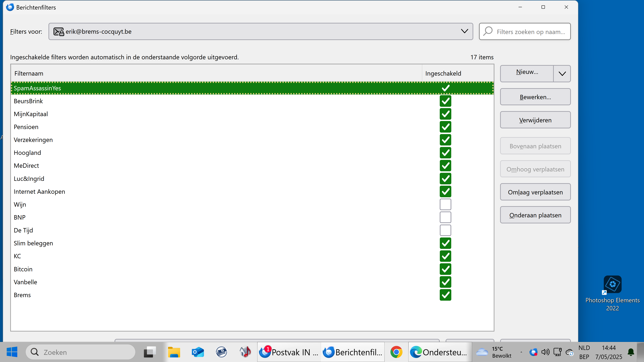Open Task View in the taskbar
Image resolution: width=644 pixels, height=362 pixels.
(x=150, y=352)
